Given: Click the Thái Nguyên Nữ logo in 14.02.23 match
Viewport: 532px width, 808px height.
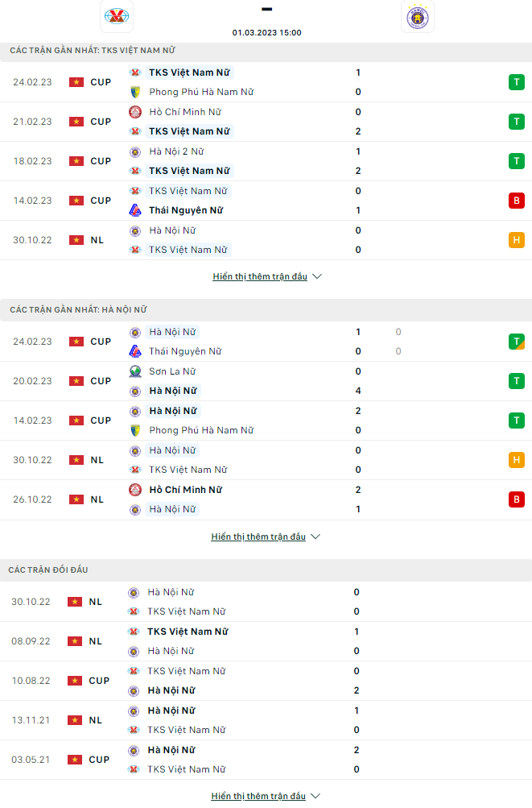Looking at the screenshot, I should [135, 210].
